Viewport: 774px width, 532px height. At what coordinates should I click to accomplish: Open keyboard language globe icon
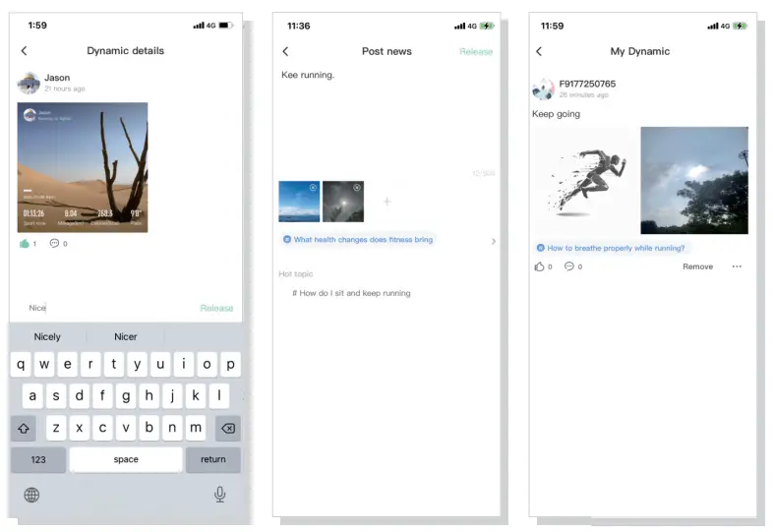click(31, 495)
